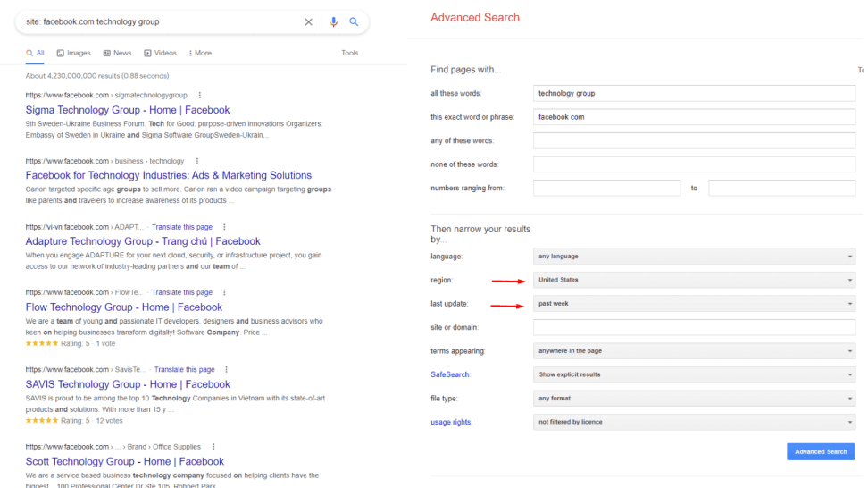868x488 pixels.
Task: Switch to the Images tab
Action: (73, 53)
